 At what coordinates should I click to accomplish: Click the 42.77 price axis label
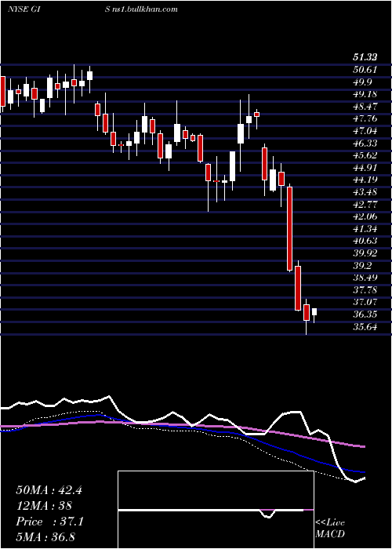(x=365, y=205)
